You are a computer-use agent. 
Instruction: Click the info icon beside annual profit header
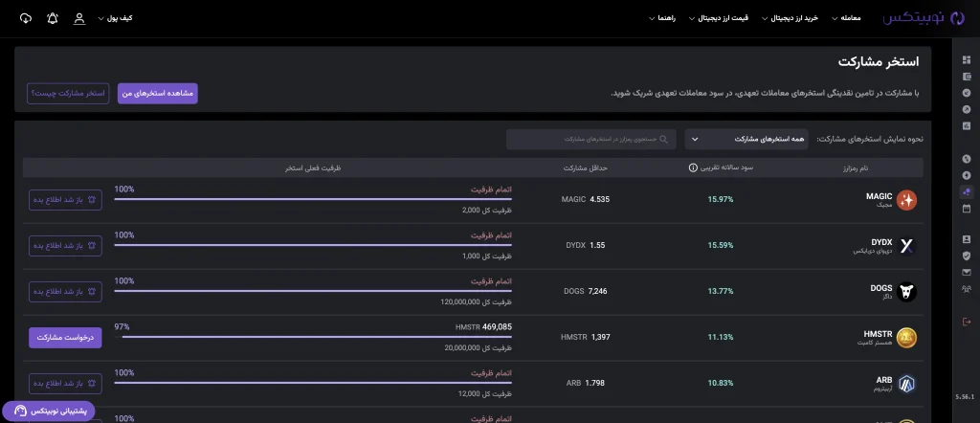693,168
